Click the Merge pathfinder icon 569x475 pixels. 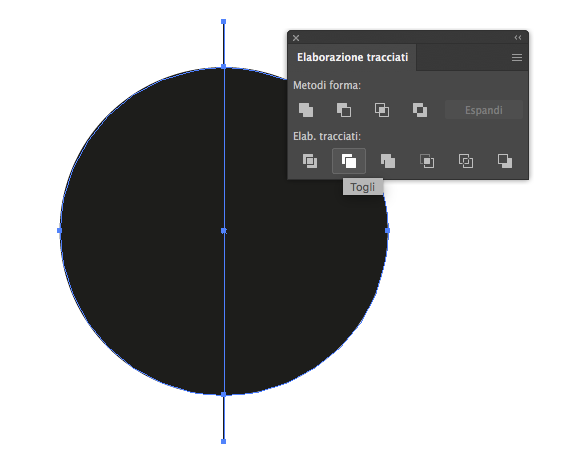pyautogui.click(x=388, y=161)
